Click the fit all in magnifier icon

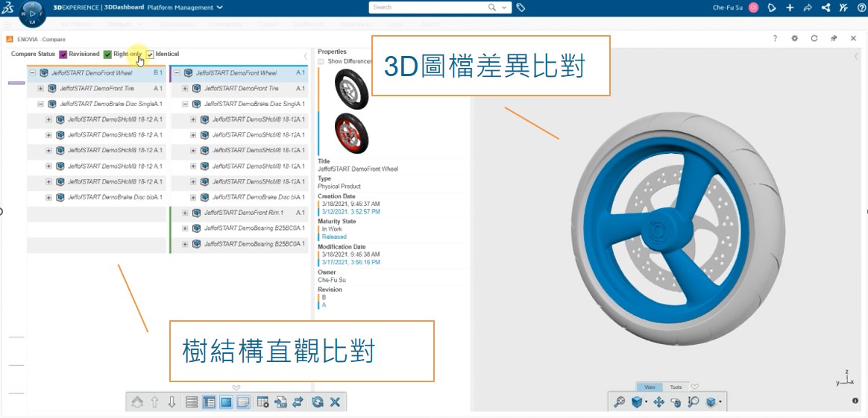(620, 402)
